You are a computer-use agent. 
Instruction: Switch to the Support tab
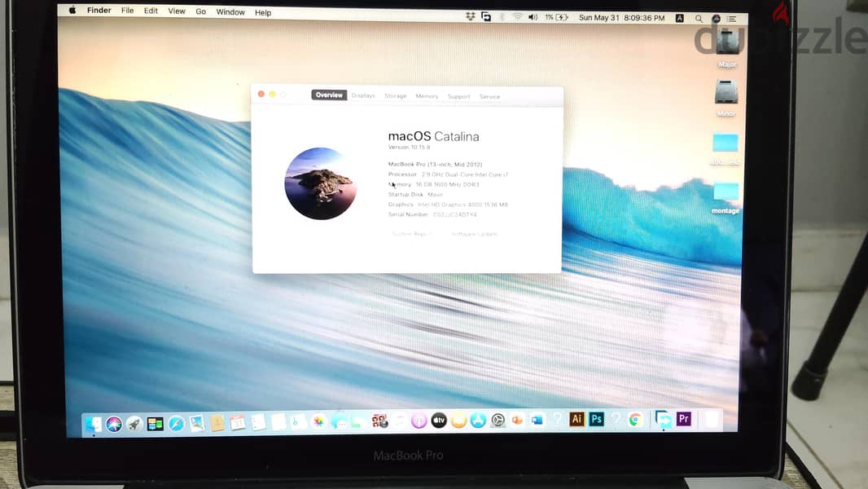[459, 96]
